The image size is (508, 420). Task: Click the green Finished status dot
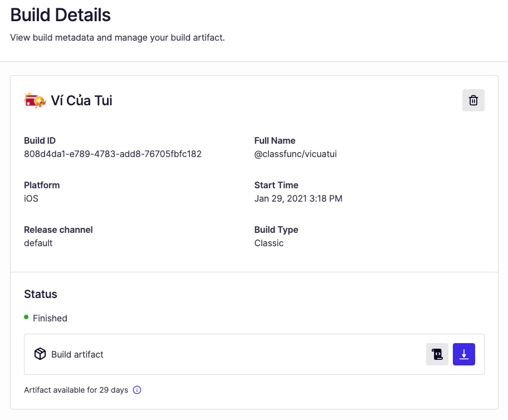click(26, 318)
